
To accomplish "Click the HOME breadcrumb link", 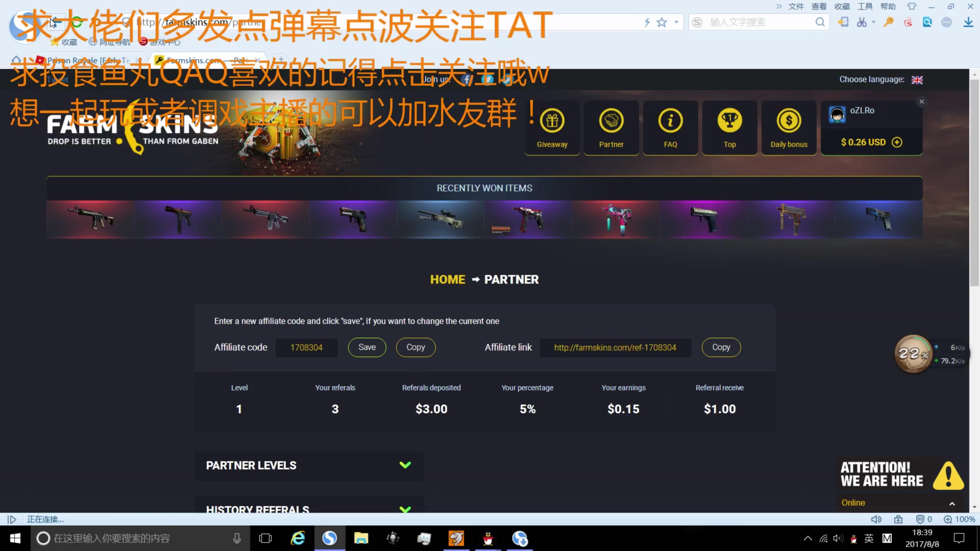I will (448, 280).
